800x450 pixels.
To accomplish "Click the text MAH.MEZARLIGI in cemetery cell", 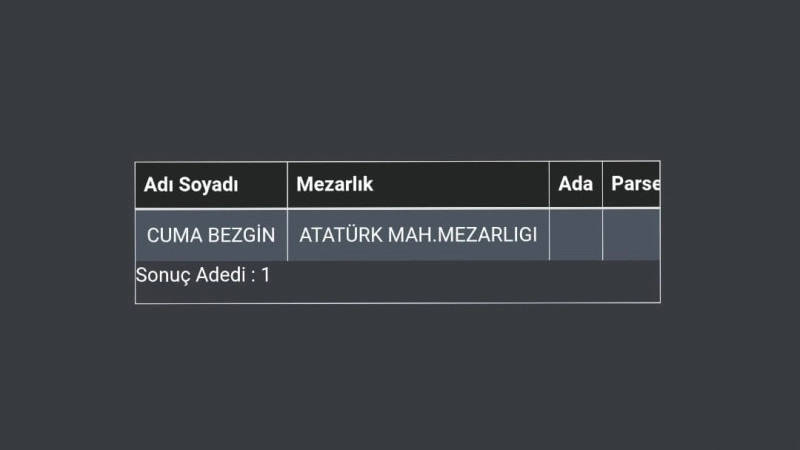I will coord(462,235).
